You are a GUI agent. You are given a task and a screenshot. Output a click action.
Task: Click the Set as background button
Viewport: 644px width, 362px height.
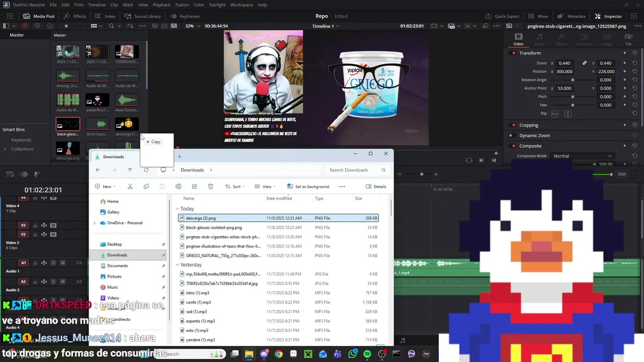point(308,187)
